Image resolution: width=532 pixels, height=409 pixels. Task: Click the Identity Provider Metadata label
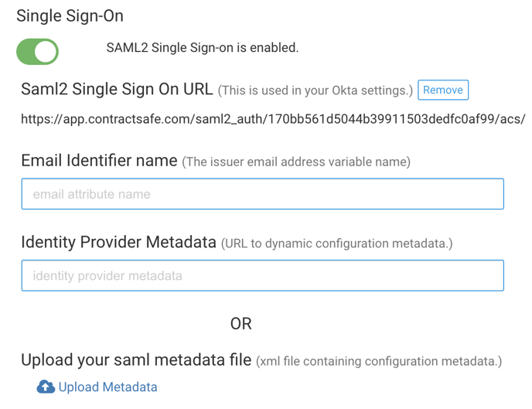[118, 242]
